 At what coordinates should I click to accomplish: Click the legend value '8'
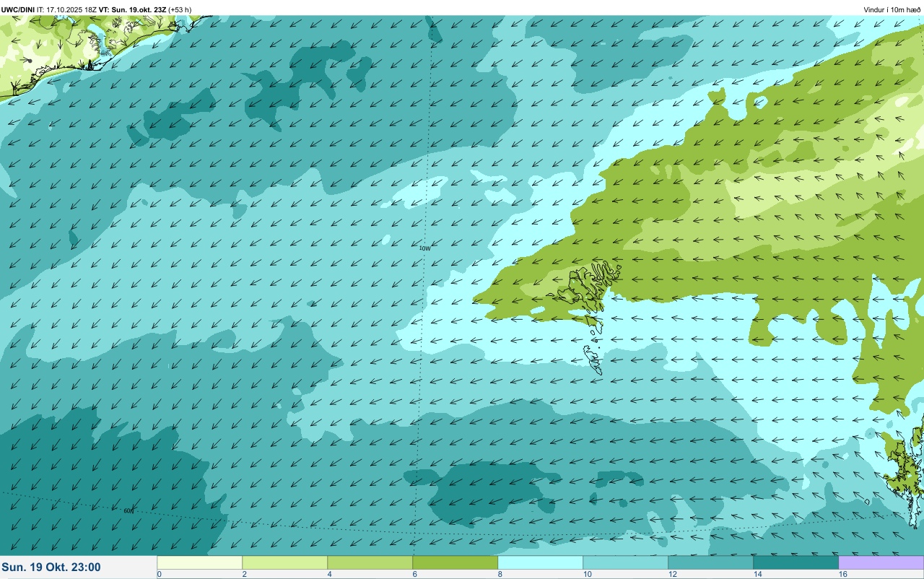(x=500, y=574)
